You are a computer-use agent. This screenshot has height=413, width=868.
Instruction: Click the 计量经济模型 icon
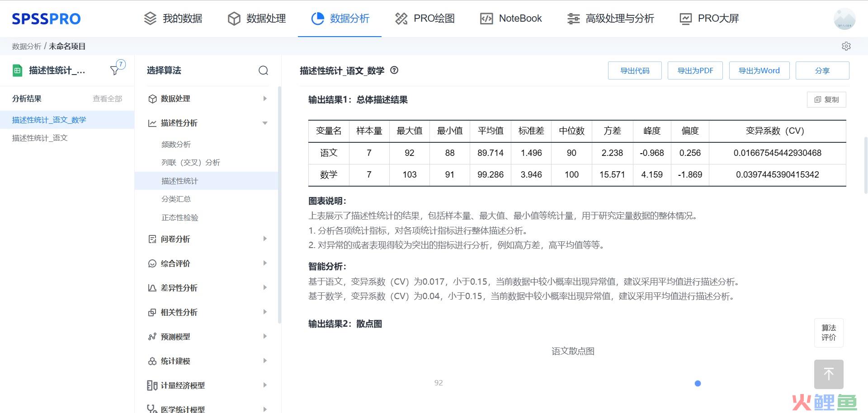tap(152, 385)
